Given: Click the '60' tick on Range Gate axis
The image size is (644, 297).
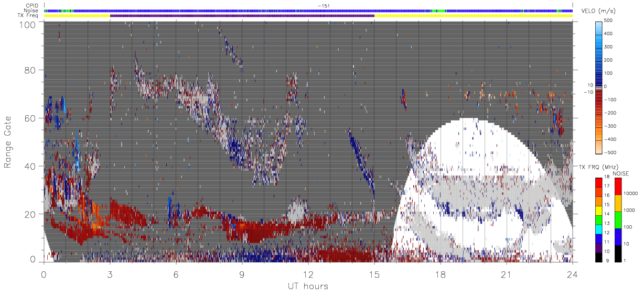Looking at the screenshot, I should [x=31, y=118].
